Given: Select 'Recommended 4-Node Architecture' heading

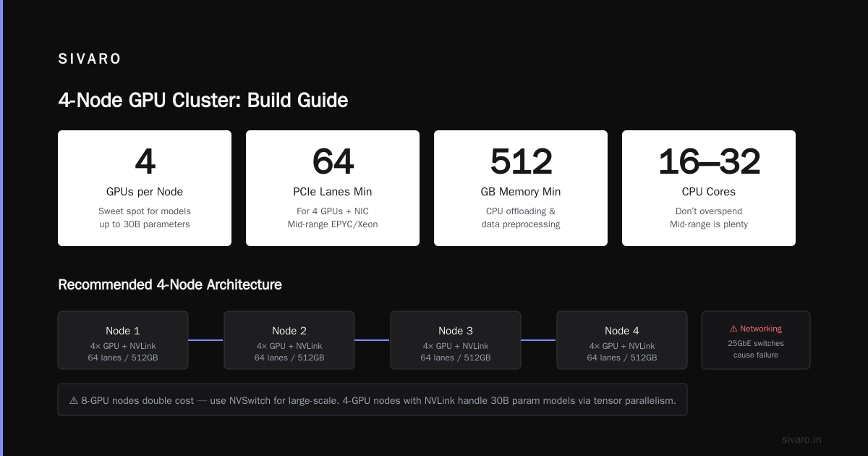Looking at the screenshot, I should click(170, 284).
